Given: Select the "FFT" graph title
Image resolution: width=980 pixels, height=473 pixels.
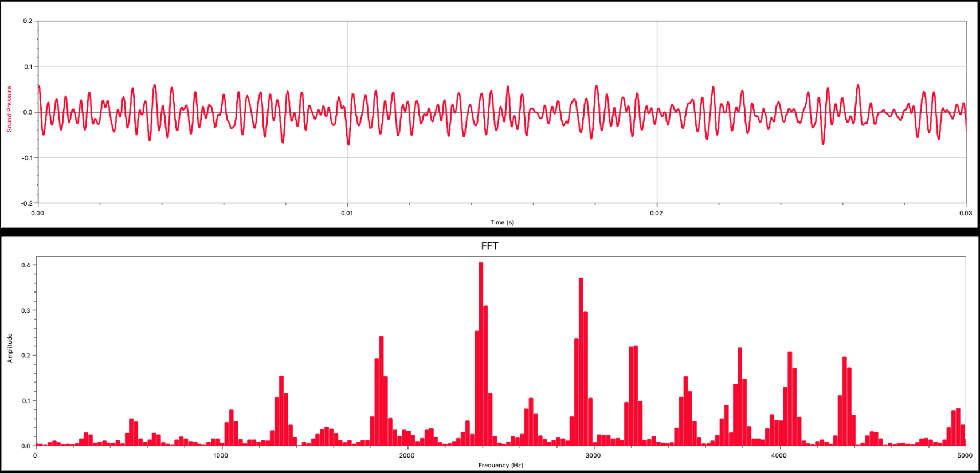Looking at the screenshot, I should [x=489, y=246].
